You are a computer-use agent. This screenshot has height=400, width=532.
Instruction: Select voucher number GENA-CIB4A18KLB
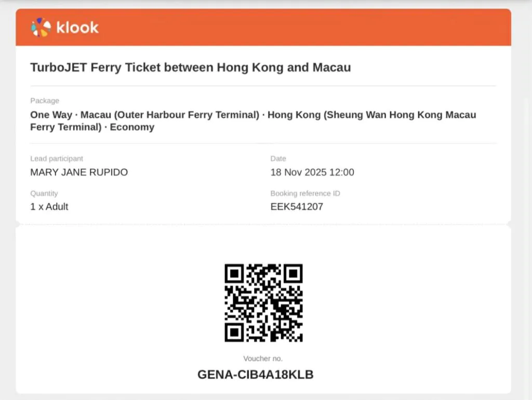tap(256, 374)
